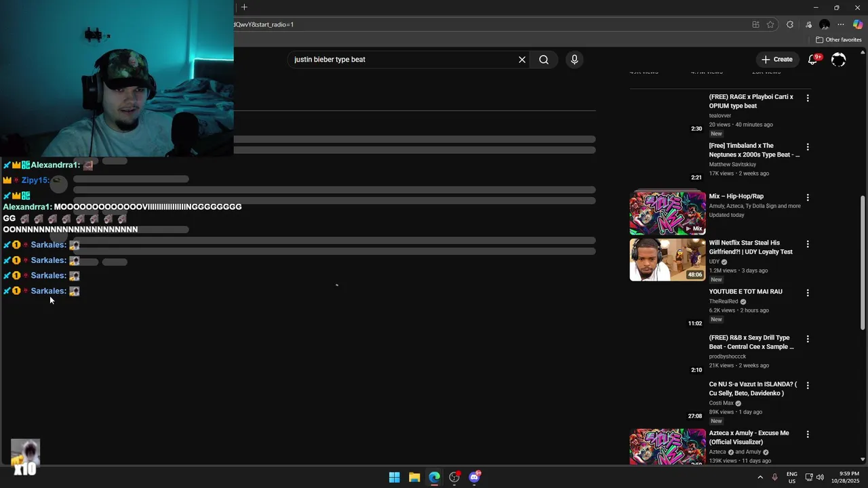Open options for Mix – Hip-Hop/Rap
Screen dimensions: 868x488
click(x=808, y=197)
